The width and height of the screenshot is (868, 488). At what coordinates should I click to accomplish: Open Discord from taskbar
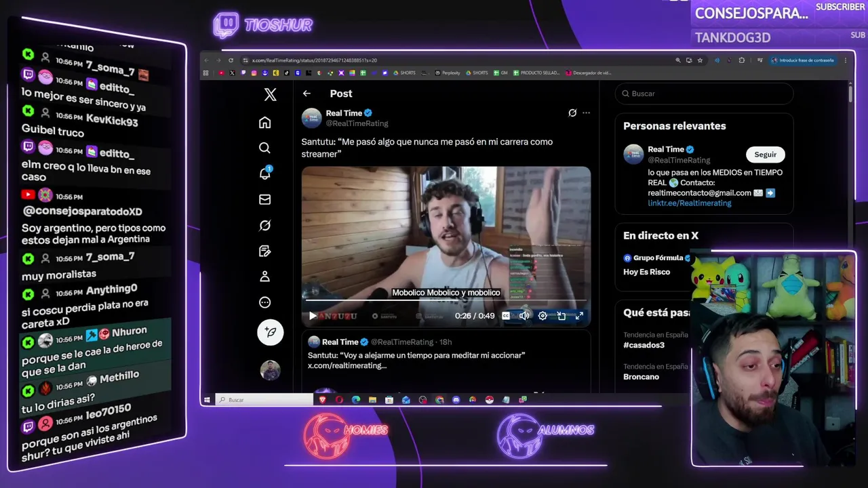click(x=456, y=400)
